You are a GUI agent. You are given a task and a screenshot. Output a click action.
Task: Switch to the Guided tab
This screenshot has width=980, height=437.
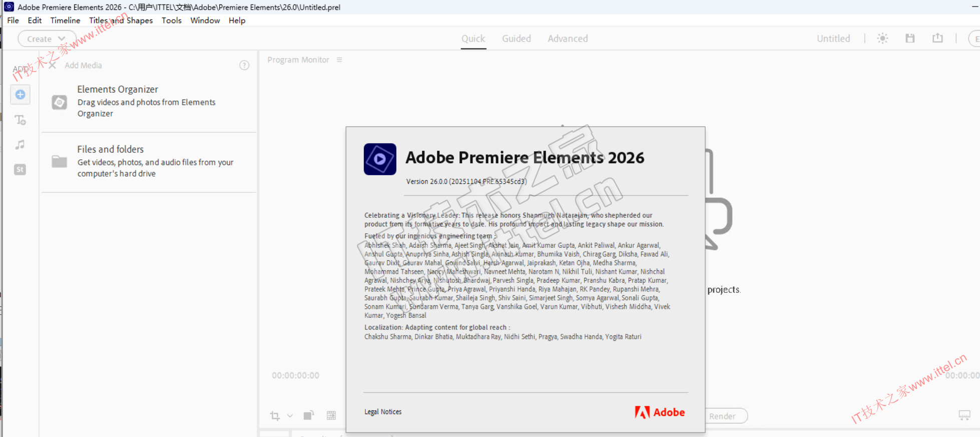(516, 39)
